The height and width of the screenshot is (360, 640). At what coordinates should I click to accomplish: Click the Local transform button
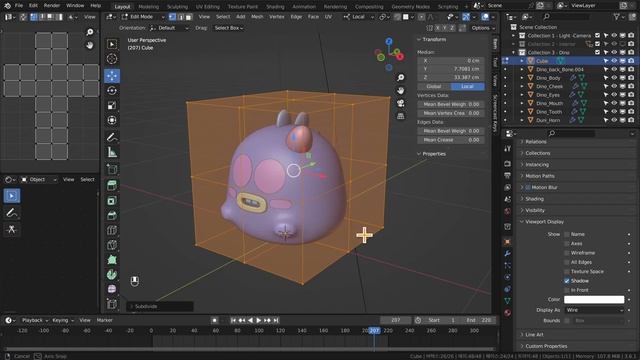(x=467, y=87)
